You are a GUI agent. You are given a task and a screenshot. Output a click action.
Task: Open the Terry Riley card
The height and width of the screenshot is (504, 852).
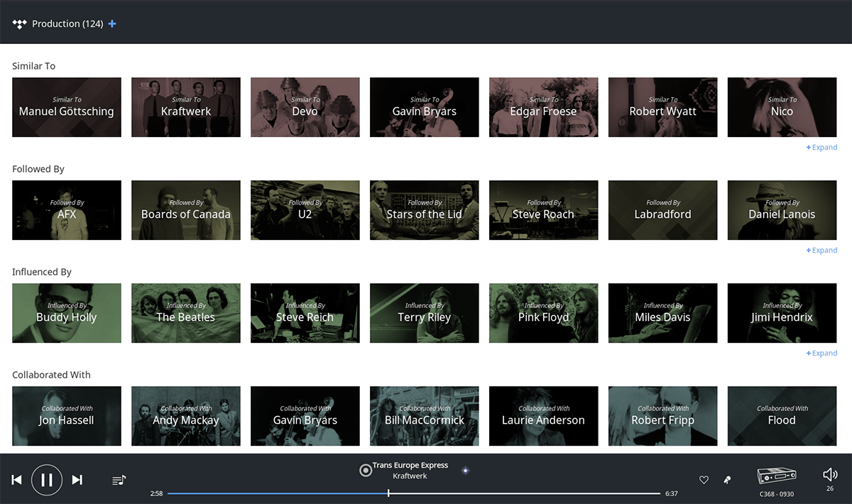pos(425,313)
